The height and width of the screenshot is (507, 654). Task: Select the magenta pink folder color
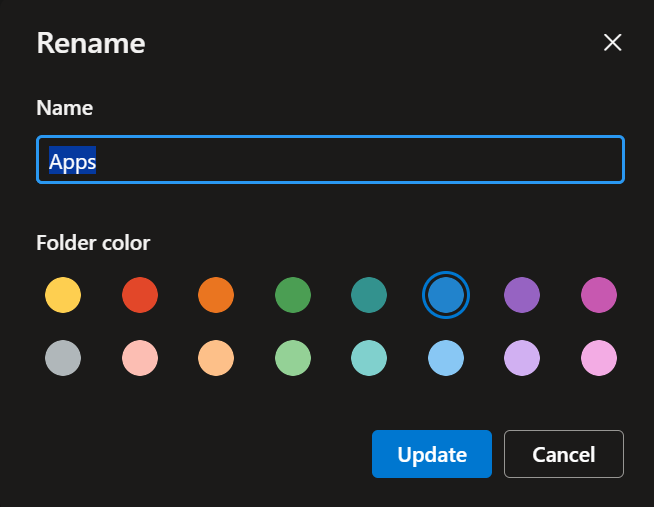coord(599,295)
